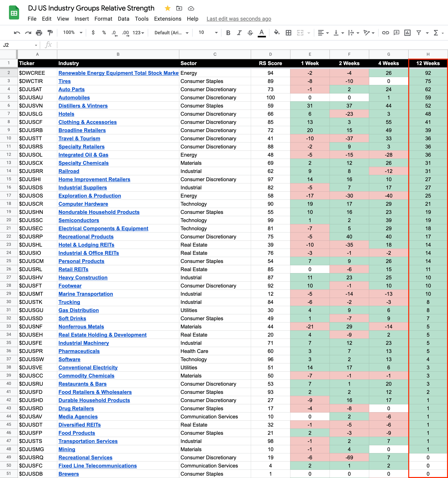Select the paint format tool
448x478 pixels.
click(x=50, y=33)
